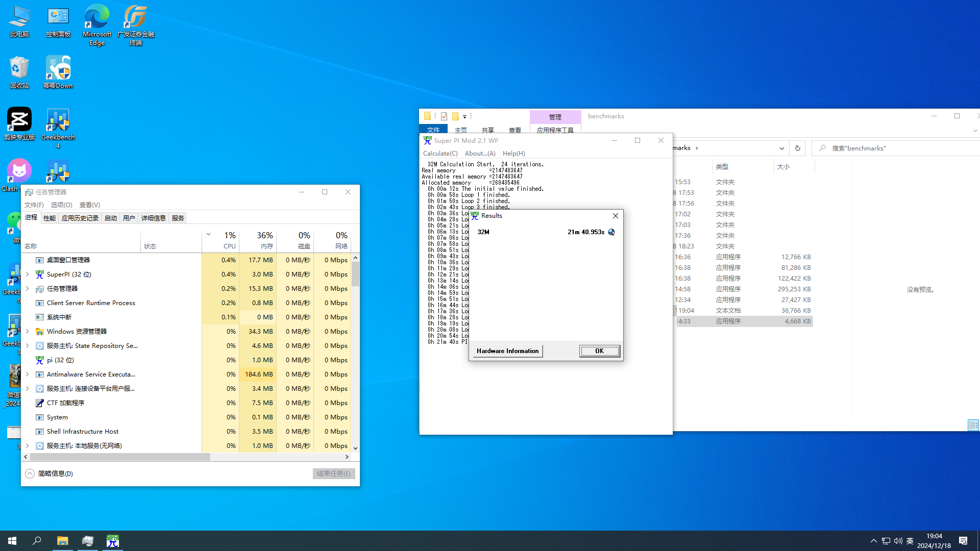The image size is (980, 551).
Task: Open the 管理 ribbon tab in Explorer
Action: pyautogui.click(x=555, y=117)
